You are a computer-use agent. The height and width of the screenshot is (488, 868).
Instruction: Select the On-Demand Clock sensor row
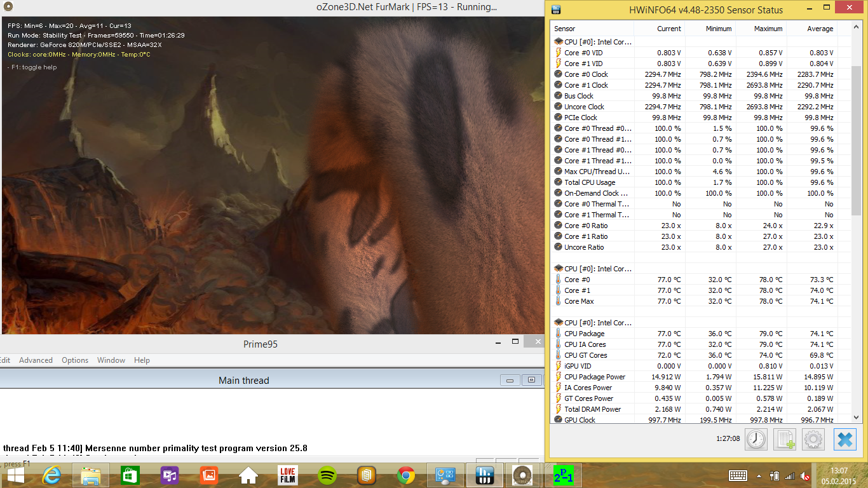coord(694,193)
